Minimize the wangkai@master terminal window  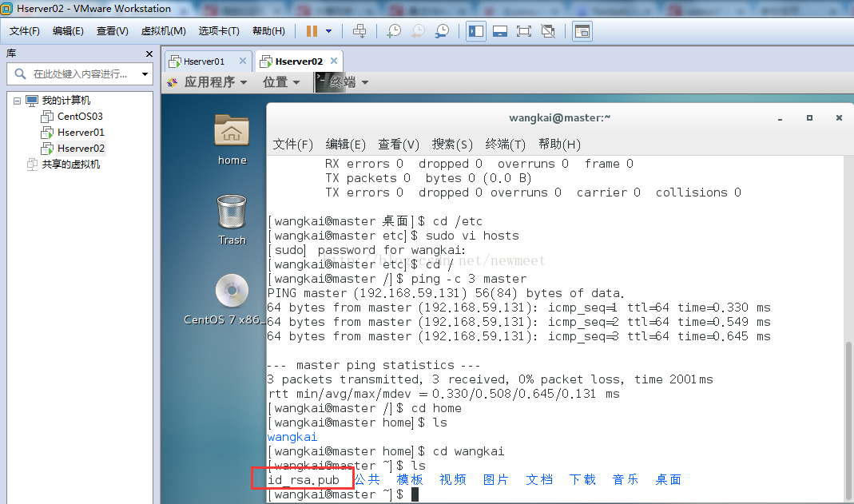[780, 118]
